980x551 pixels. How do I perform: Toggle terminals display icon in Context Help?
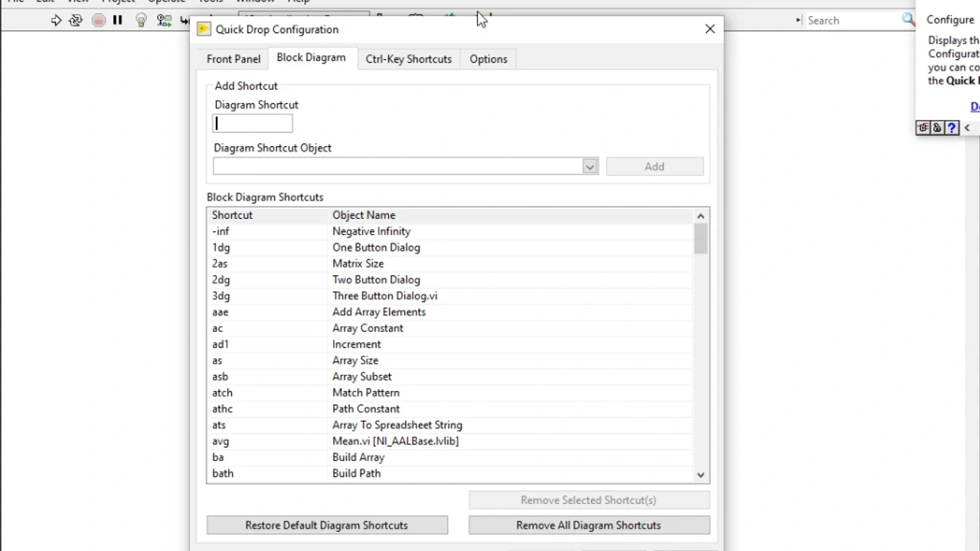click(923, 128)
